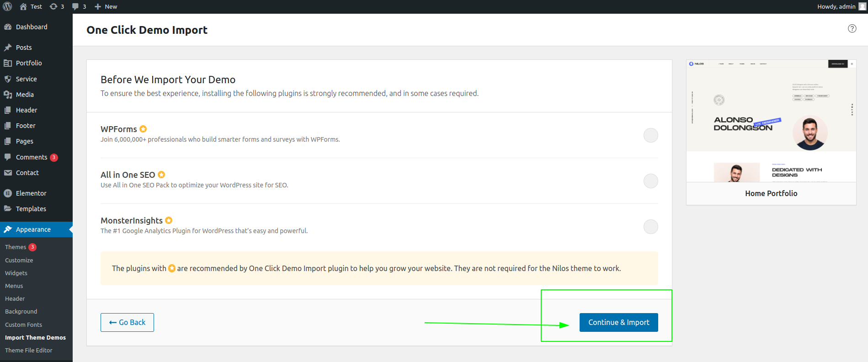Click the Continue & Import button

point(618,322)
